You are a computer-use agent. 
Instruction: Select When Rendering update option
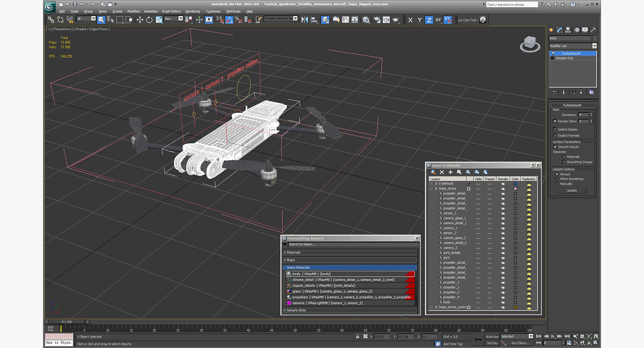[557, 179]
